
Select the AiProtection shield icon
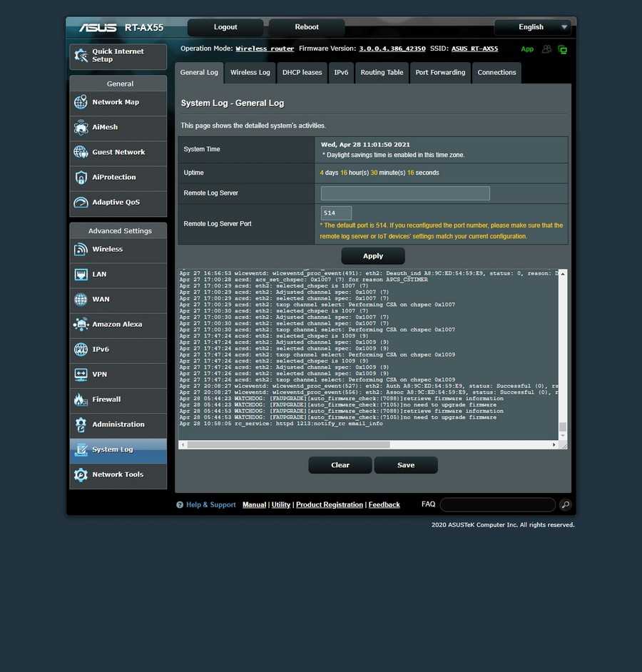click(81, 178)
